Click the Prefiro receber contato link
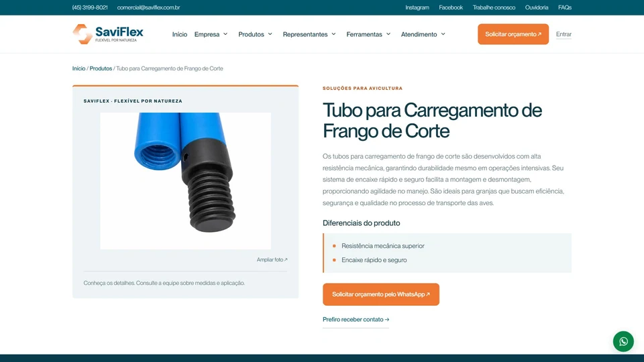This screenshot has height=362, width=644. pyautogui.click(x=356, y=319)
